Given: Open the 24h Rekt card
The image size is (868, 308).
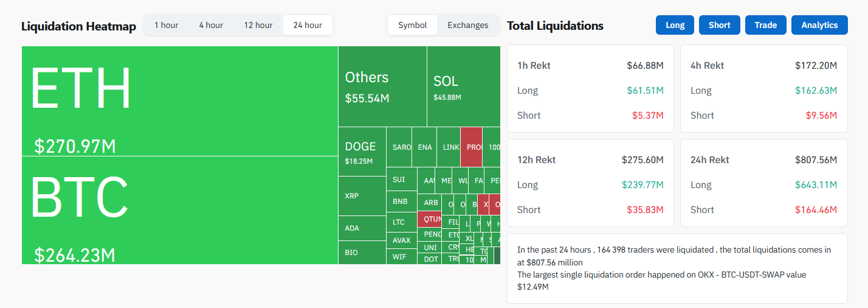Looking at the screenshot, I should [x=763, y=183].
